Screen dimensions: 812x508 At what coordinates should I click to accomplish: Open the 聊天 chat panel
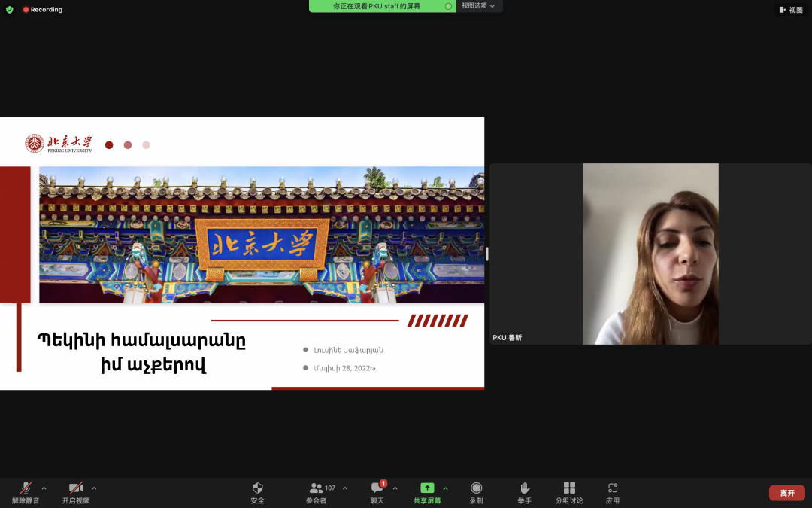377,493
